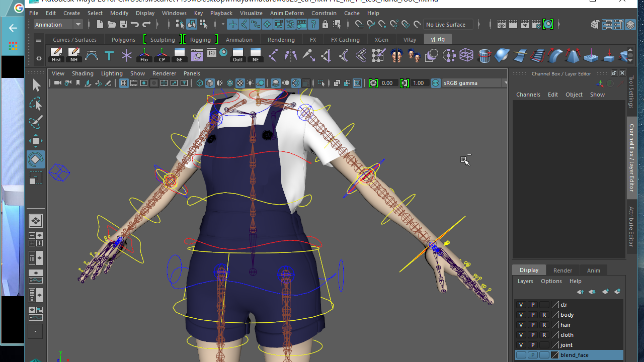Toggle visibility of the hair layer
644x362 pixels.
tap(521, 325)
